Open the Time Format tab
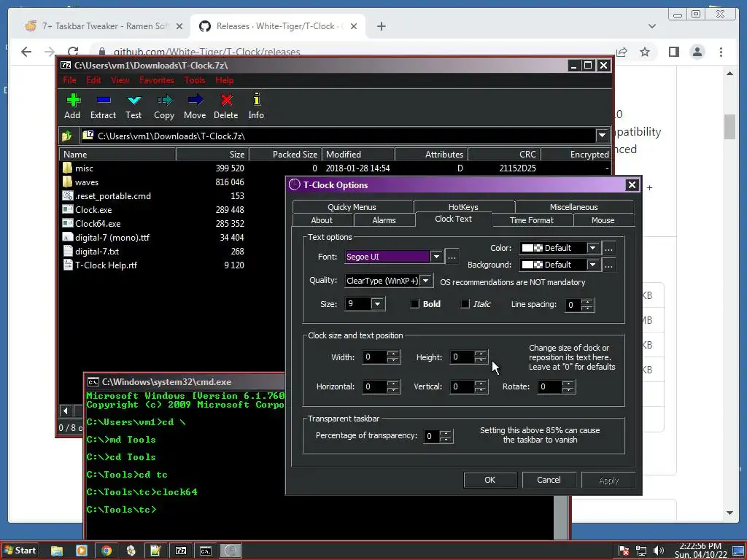The image size is (747, 560). [532, 220]
